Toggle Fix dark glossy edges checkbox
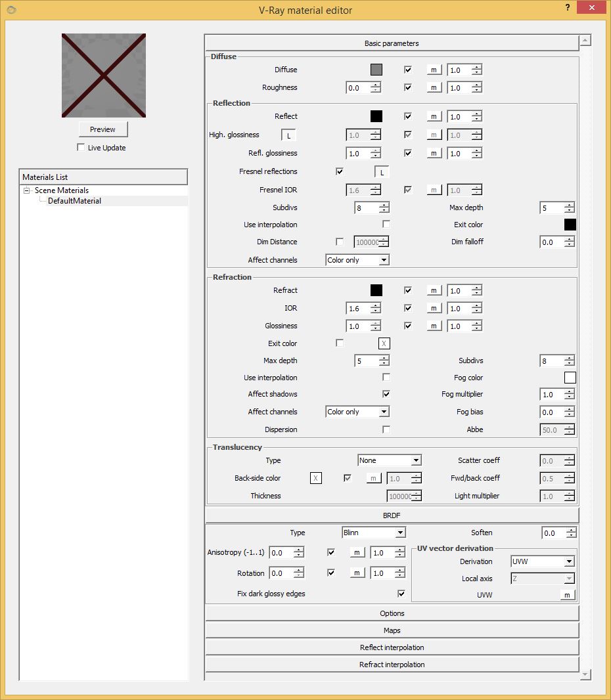Screen dimensions: 611x700 [x=401, y=594]
